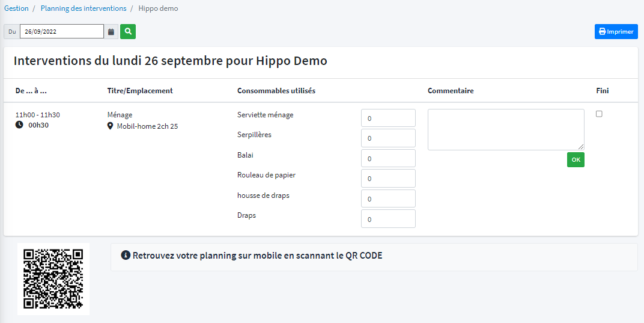Click the Imprimer print button
Screen dimensions: 644x323
(616, 32)
